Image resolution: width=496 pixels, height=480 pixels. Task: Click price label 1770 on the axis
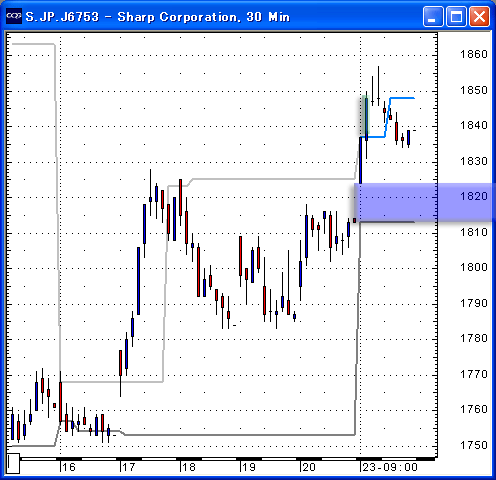click(x=474, y=374)
